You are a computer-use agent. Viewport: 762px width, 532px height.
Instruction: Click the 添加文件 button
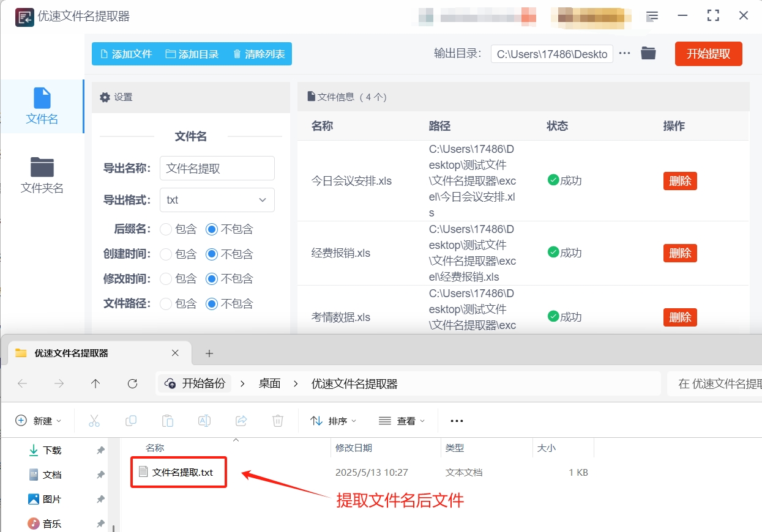click(x=125, y=54)
